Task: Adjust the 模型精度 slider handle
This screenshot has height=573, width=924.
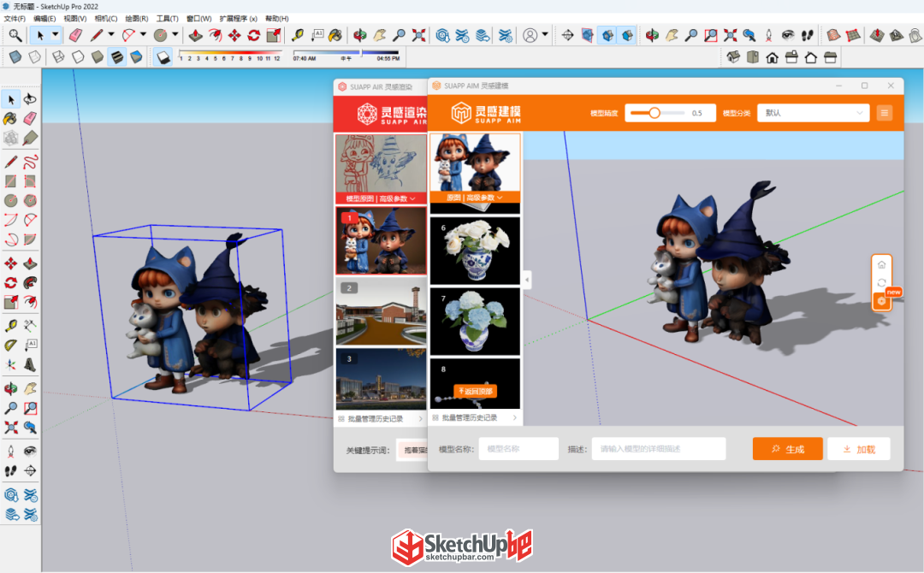Action: pos(654,113)
